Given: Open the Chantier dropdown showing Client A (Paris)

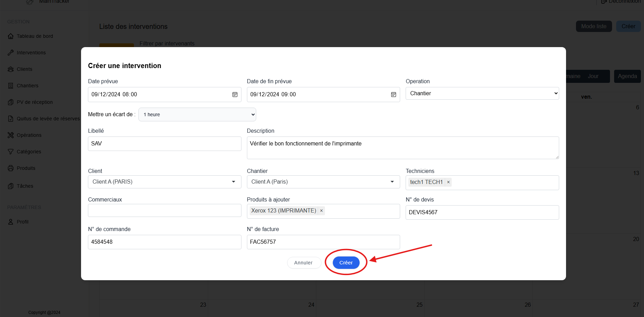Looking at the screenshot, I should [x=323, y=182].
